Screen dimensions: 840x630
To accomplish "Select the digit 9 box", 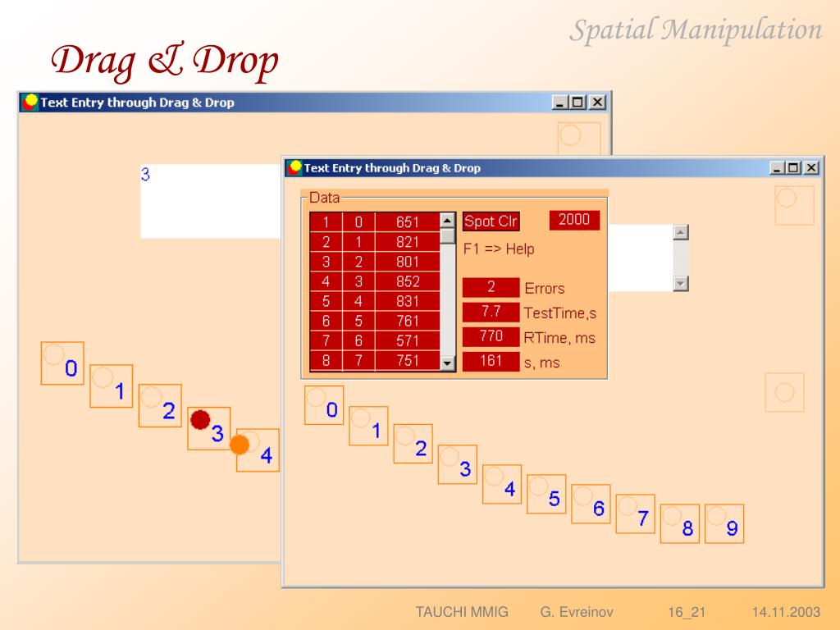I will tap(724, 523).
